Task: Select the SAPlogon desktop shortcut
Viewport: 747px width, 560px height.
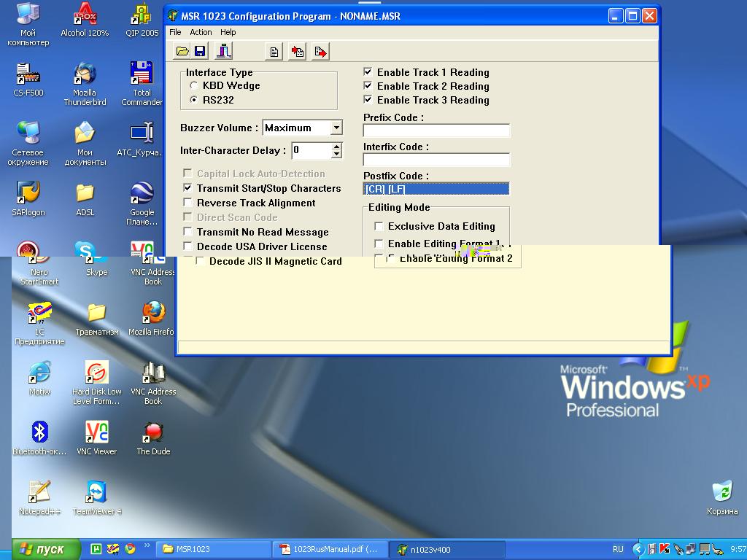Action: pos(28,198)
